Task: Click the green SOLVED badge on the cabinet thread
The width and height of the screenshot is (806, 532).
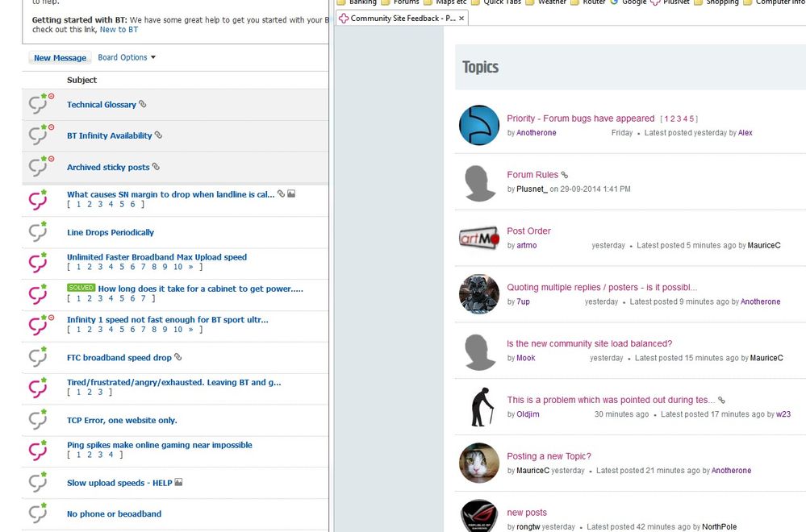Action: coord(81,288)
